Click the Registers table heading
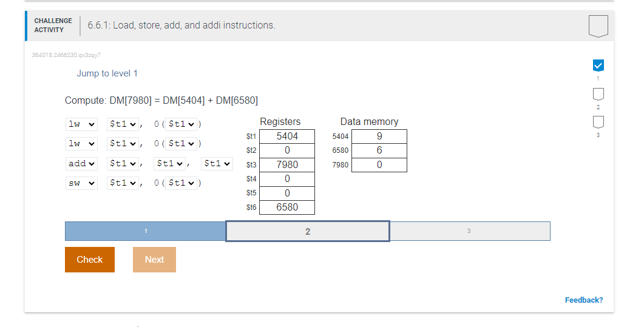Image resolution: width=644 pixels, height=327 pixels. pyautogui.click(x=280, y=122)
